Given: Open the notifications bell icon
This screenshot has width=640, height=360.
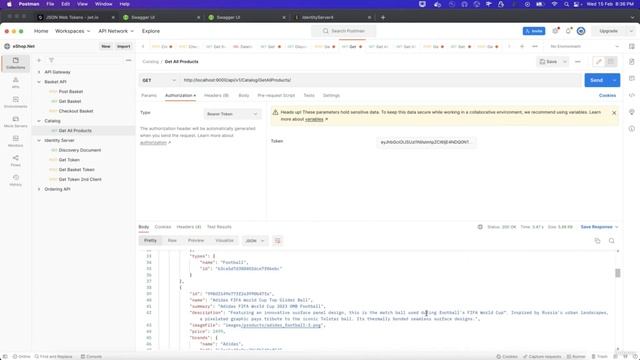Looking at the screenshot, I should [x=568, y=31].
